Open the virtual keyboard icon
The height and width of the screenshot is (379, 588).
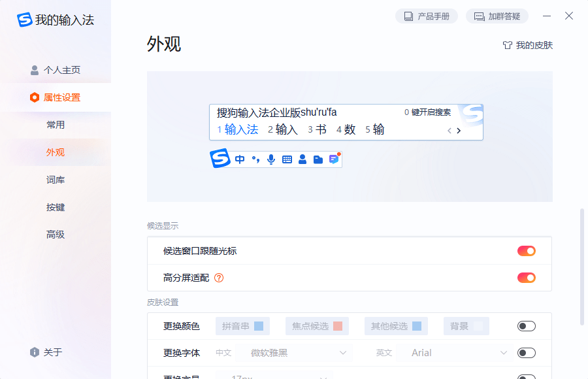[286, 158]
